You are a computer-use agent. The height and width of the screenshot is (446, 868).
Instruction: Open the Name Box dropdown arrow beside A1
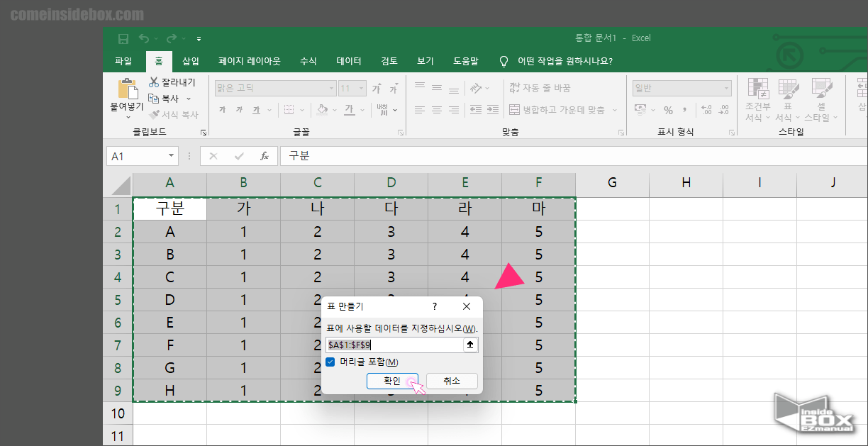172,156
